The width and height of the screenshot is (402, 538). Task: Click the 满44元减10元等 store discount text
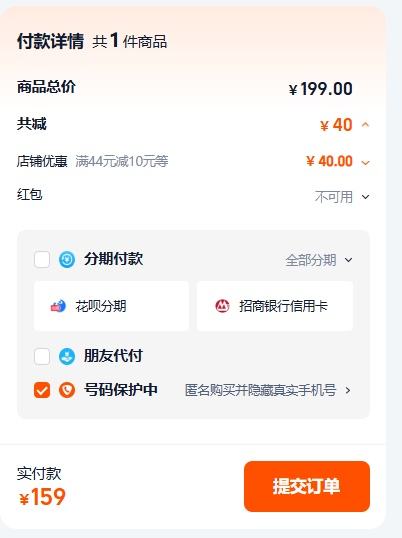(x=122, y=161)
